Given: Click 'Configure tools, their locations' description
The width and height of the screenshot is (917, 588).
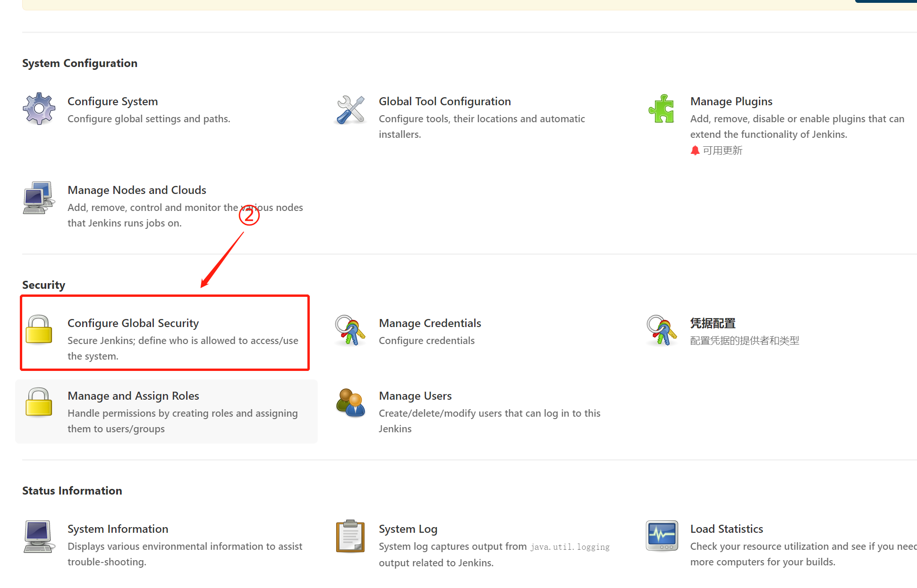Looking at the screenshot, I should point(482,126).
